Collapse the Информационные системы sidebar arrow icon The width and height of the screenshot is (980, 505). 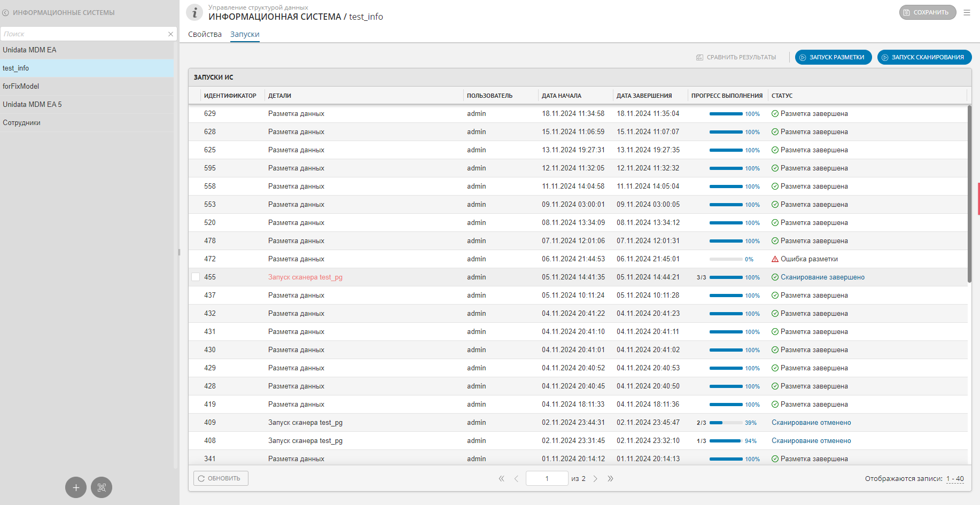tap(6, 13)
